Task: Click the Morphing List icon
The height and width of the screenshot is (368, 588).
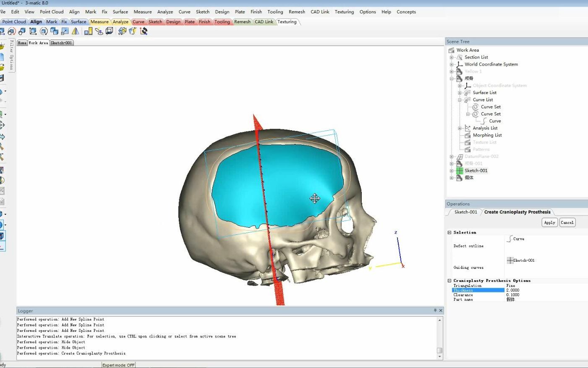Action: point(468,135)
